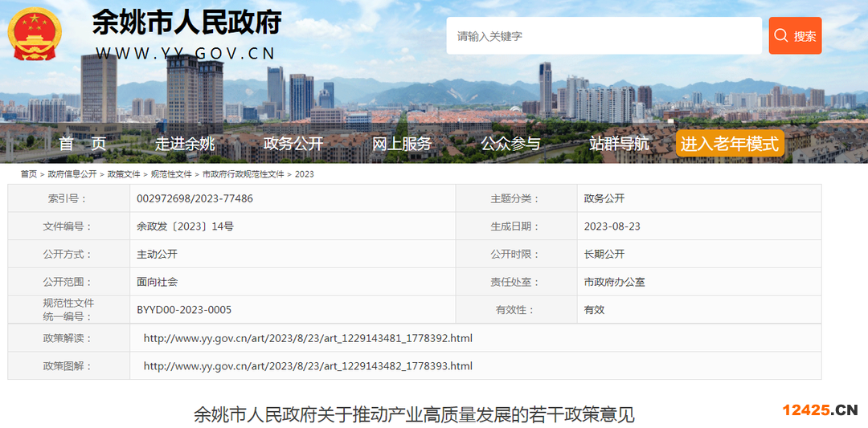This screenshot has height=428, width=868.
Task: Click the generation date 2023-08-23
Action: [x=612, y=226]
